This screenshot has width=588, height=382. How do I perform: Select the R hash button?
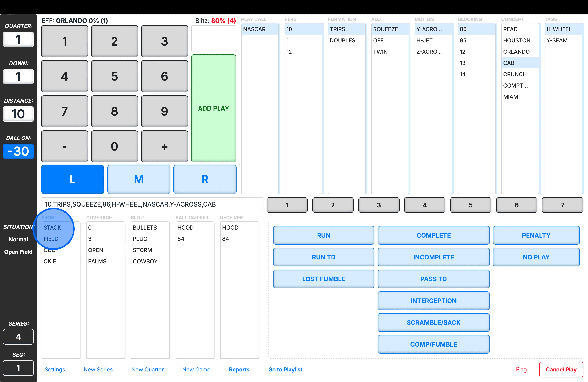tap(205, 179)
